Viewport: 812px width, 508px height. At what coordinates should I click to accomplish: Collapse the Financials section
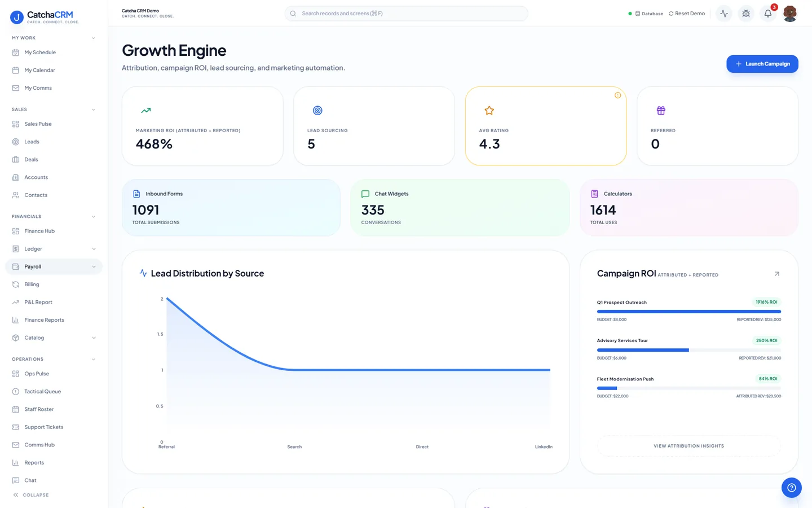(93, 217)
